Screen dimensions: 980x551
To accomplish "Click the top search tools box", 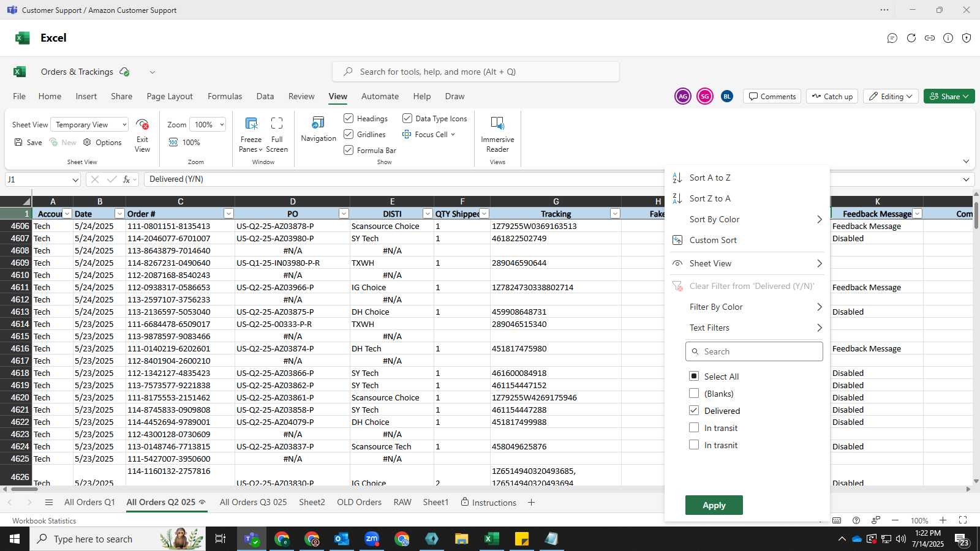I will pyautogui.click(x=476, y=72).
